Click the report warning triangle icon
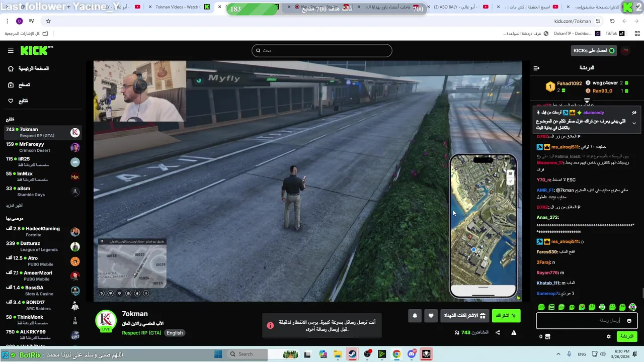Image resolution: width=644 pixels, height=362 pixels. pyautogui.click(x=514, y=332)
